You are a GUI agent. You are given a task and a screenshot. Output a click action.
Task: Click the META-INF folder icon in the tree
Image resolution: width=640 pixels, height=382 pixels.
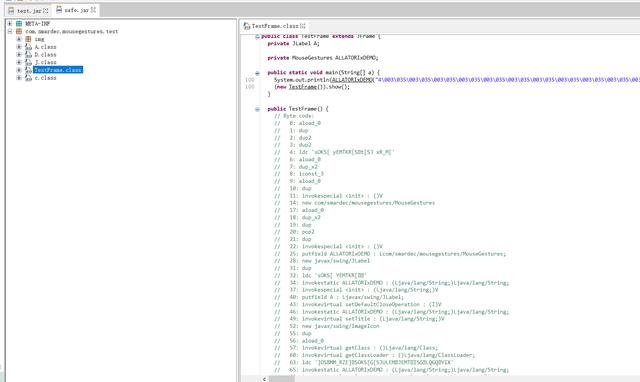pos(19,24)
